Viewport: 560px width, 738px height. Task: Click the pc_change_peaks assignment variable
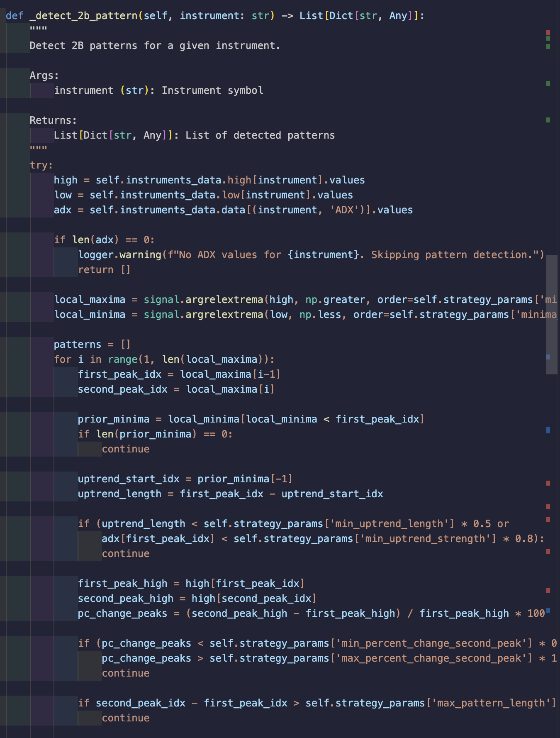tap(122, 613)
